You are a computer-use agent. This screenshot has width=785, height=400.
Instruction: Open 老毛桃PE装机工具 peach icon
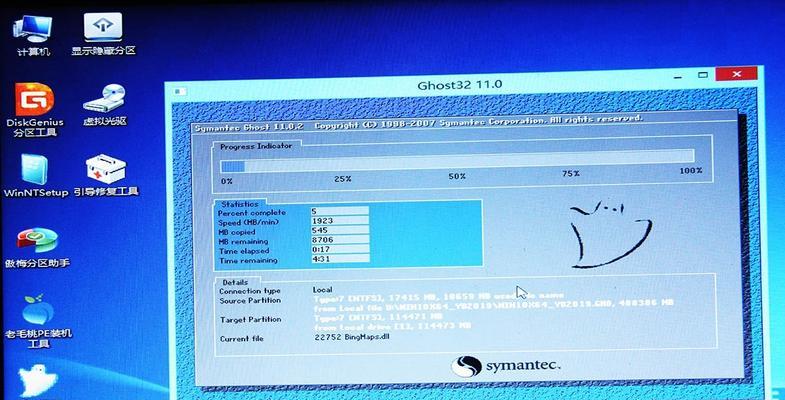[x=39, y=322]
